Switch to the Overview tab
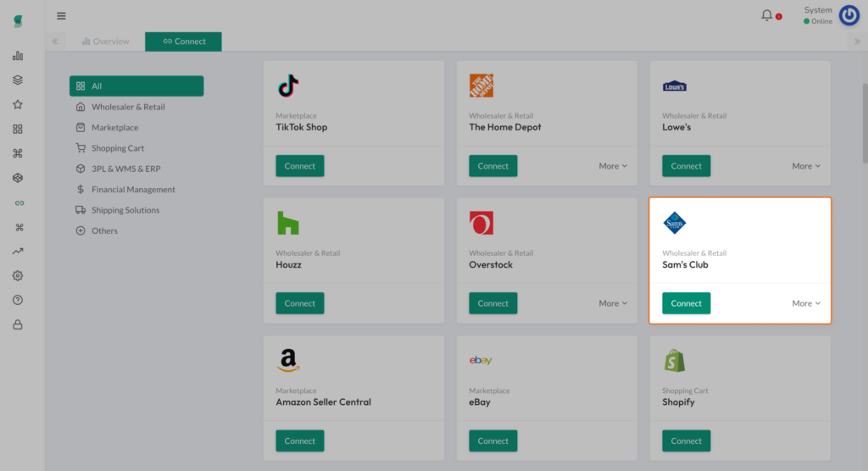The height and width of the screenshot is (471, 868). pos(105,42)
